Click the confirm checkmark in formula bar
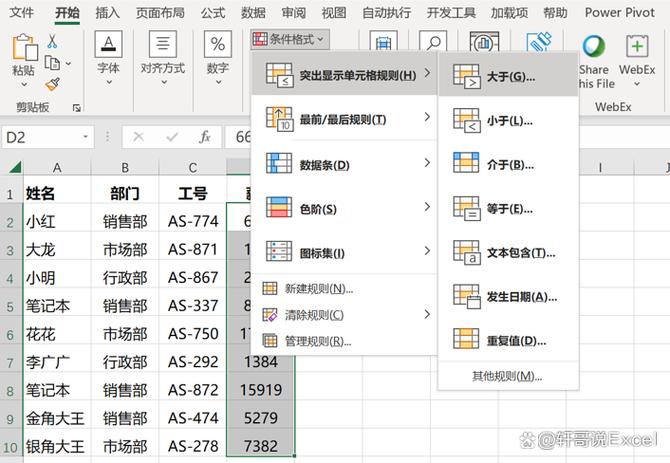The width and height of the screenshot is (670, 463). (x=172, y=137)
